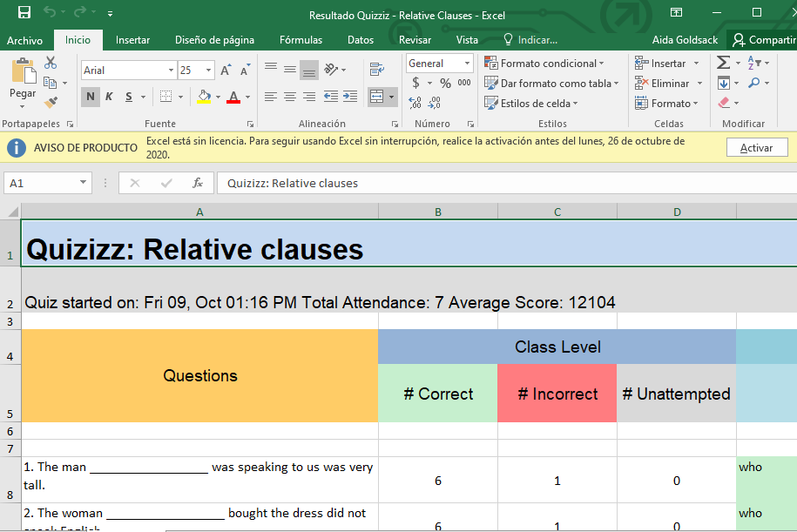The width and height of the screenshot is (797, 532).
Task: Click the text orientation icon
Action: coord(331,69)
